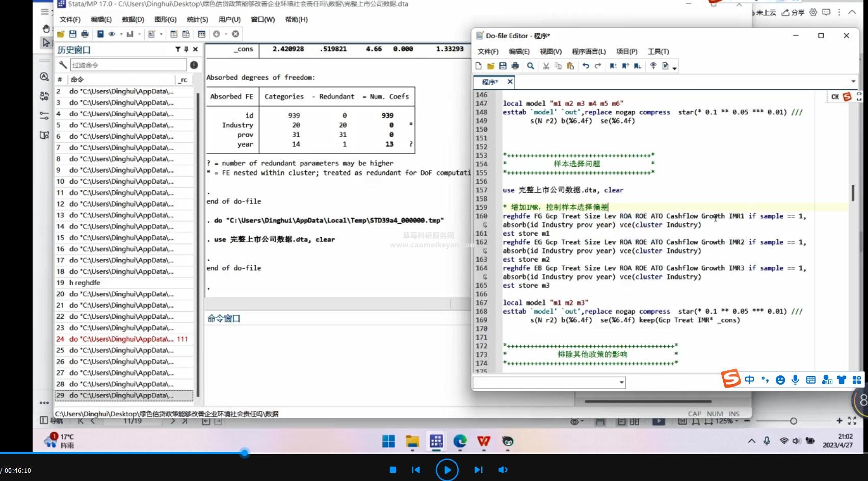Viewport: 868px width, 481px height.
Task: Open Graph icon dropdown arrow in Stata toolbar
Action: tap(140, 34)
